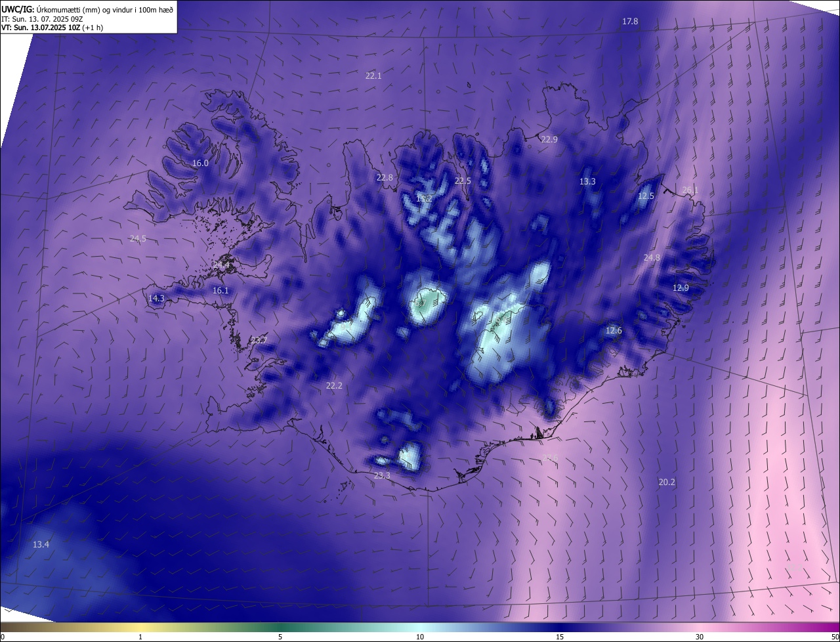Click the 22.9 value on the map
This screenshot has width=840, height=642.
pos(549,140)
